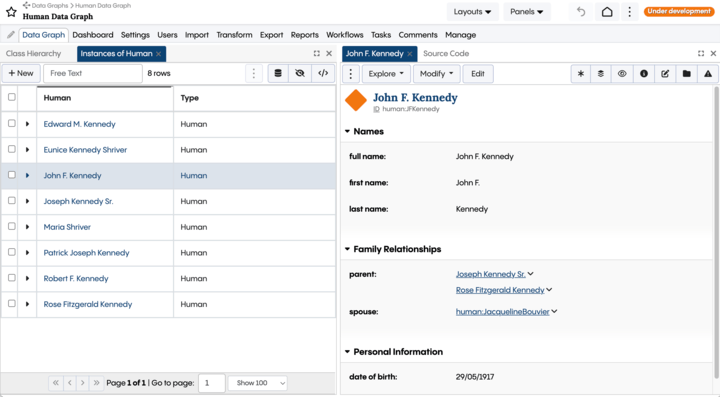This screenshot has height=397, width=720.
Task: Collapse the Personal Information section
Action: [348, 352]
